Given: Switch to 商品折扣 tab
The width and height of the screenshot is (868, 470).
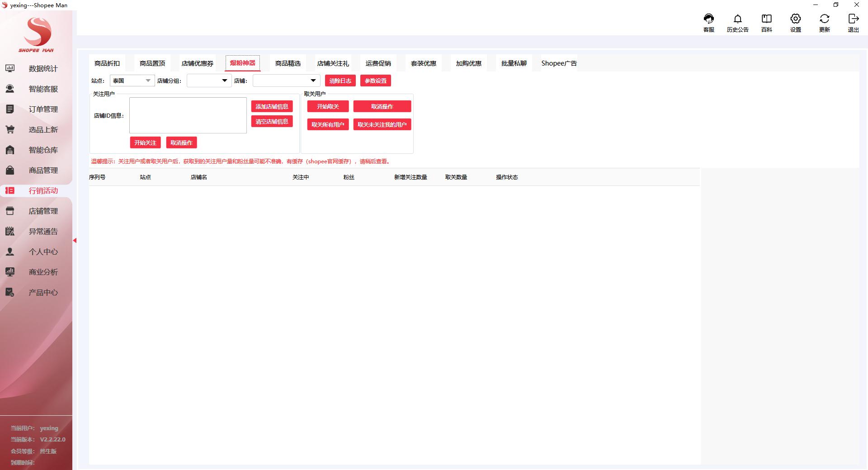Looking at the screenshot, I should pos(107,63).
